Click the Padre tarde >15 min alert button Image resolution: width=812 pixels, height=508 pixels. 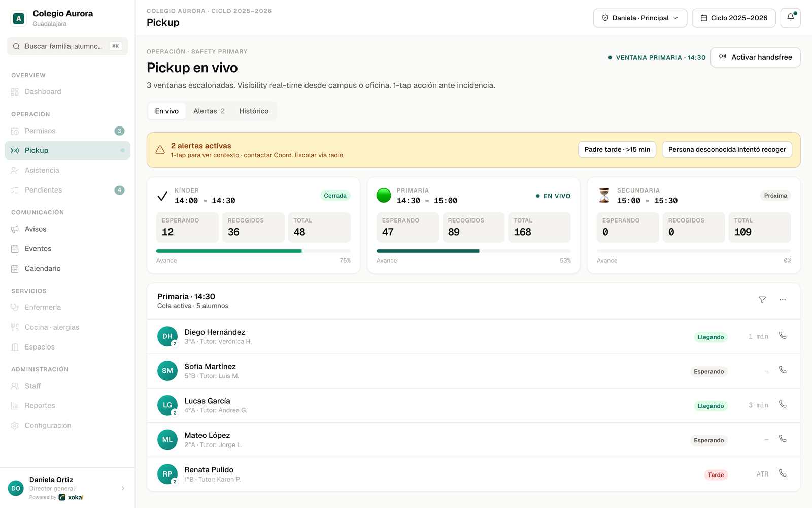pos(617,149)
